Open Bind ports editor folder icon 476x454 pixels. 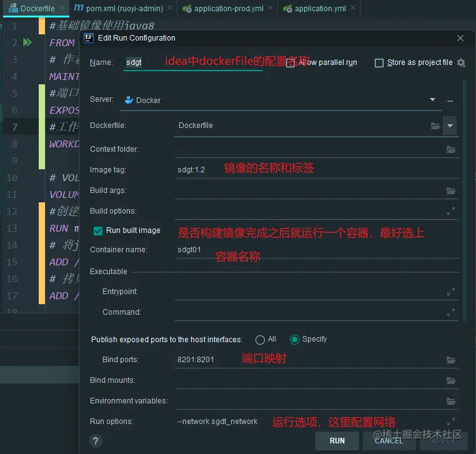[451, 360]
